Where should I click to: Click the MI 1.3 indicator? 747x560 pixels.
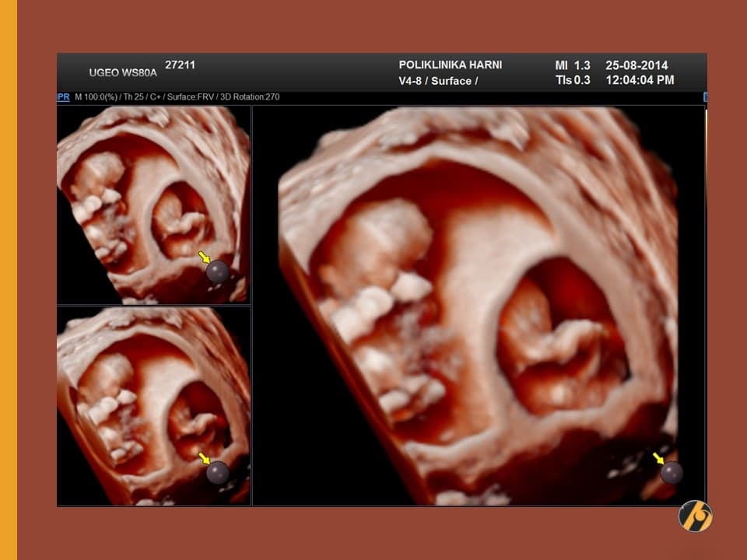[x=572, y=65]
